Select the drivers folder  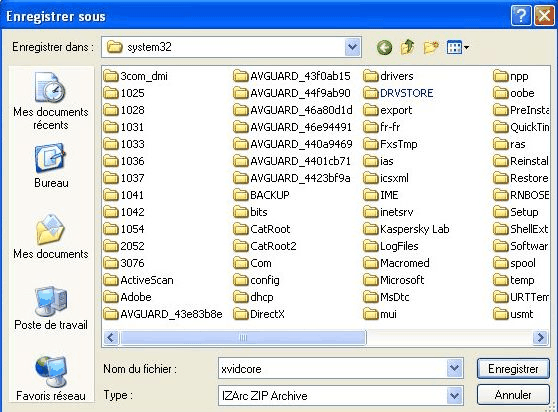point(389,76)
